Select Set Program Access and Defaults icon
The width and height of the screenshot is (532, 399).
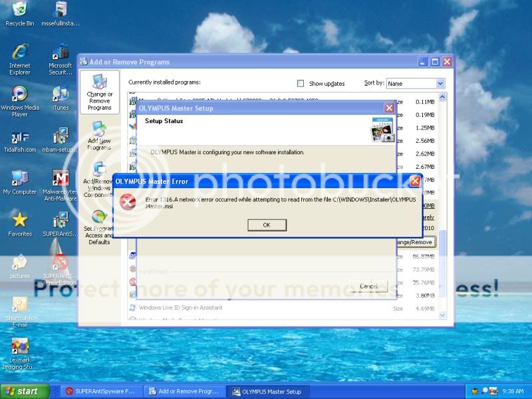(98, 227)
